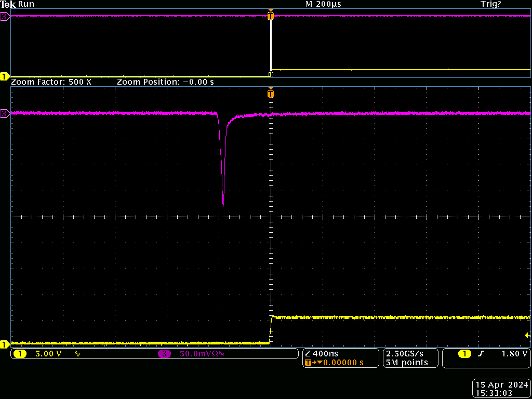Click the Zoom Position readout
Screen dimensions: 532x399
pos(165,82)
